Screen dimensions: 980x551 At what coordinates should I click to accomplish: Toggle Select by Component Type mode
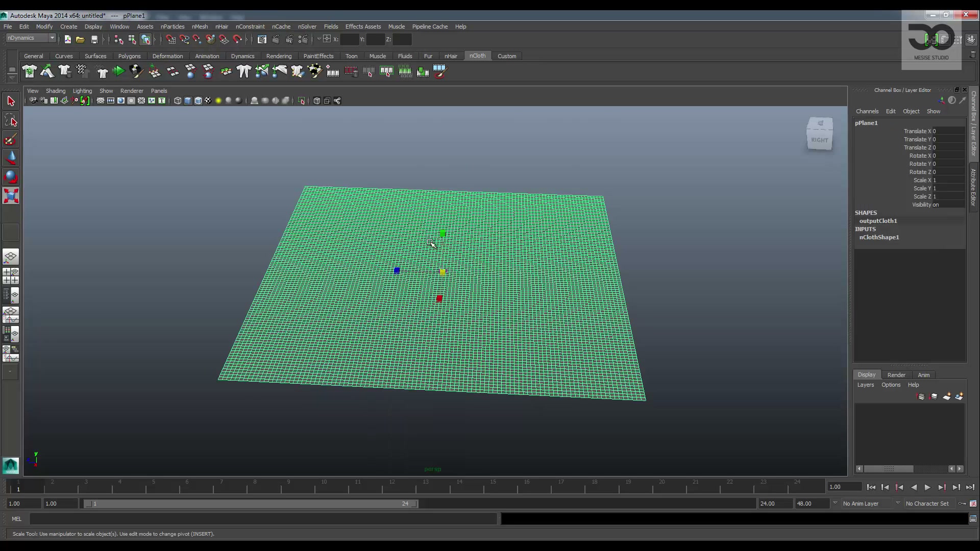tap(146, 39)
